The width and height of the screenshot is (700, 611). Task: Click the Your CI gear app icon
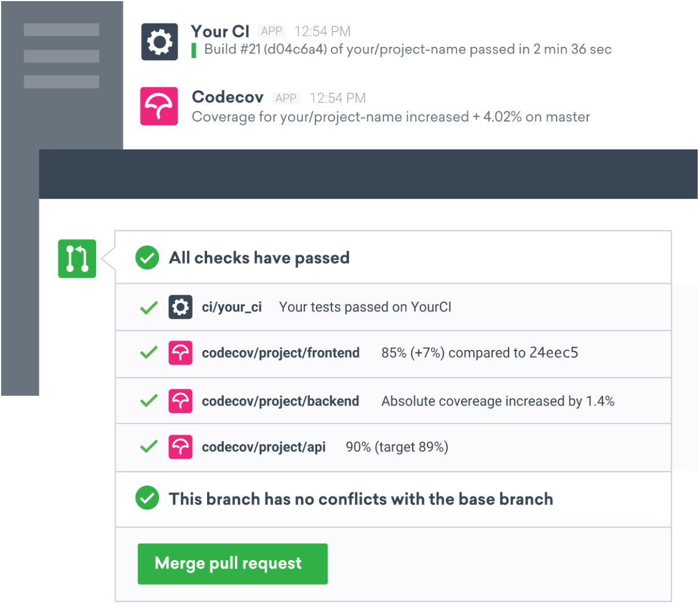[159, 42]
